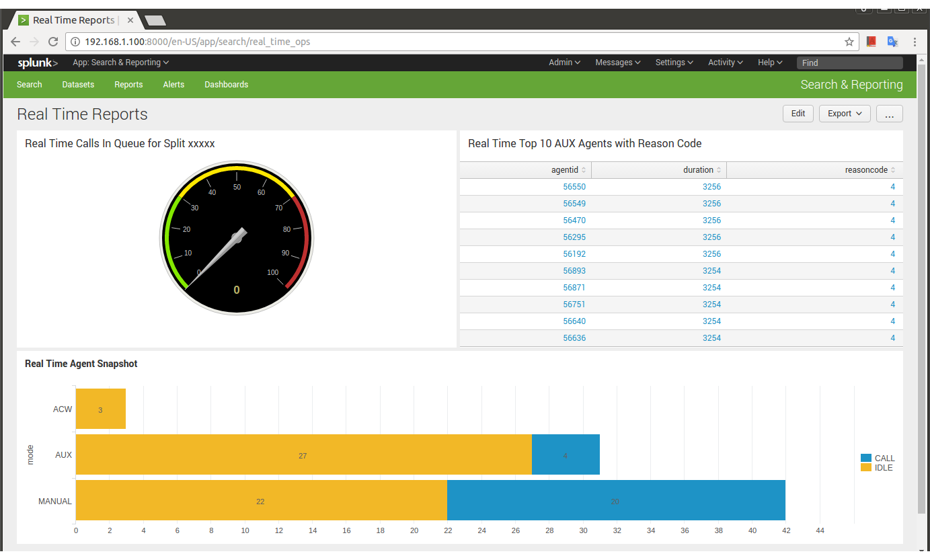Click the Splunk logo
Viewport: 930px width, 560px height.
pyautogui.click(x=38, y=63)
